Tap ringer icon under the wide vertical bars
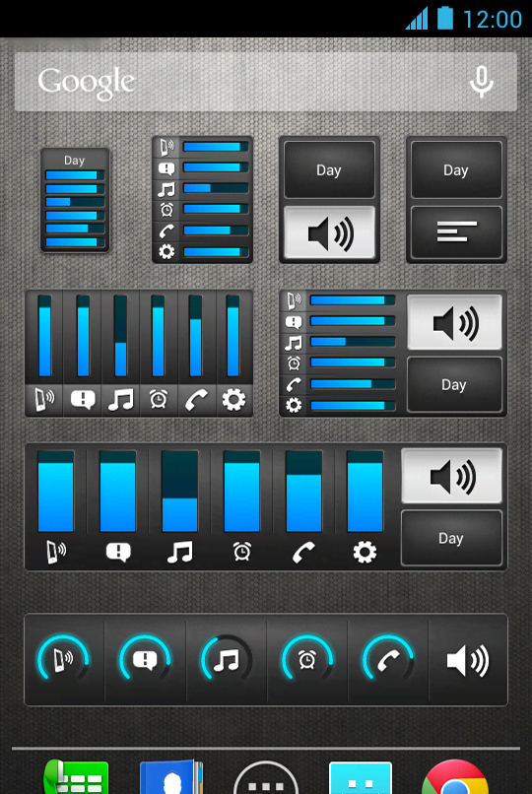 [x=56, y=552]
